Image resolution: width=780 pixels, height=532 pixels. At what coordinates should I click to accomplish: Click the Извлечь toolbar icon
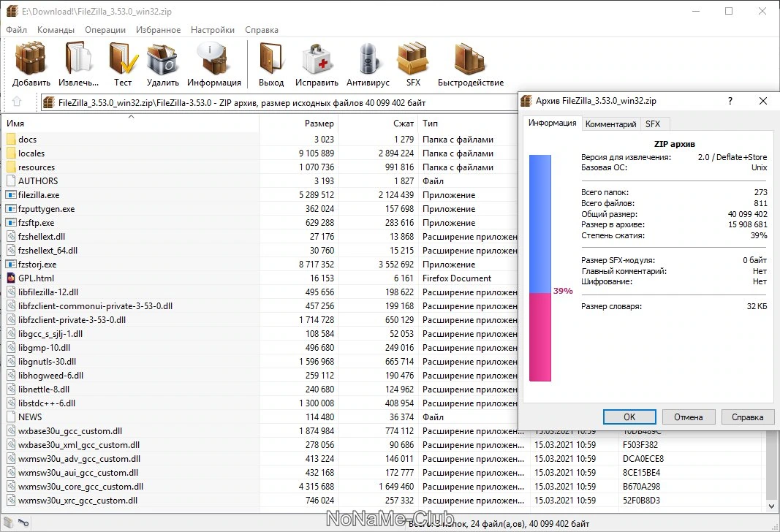click(78, 58)
